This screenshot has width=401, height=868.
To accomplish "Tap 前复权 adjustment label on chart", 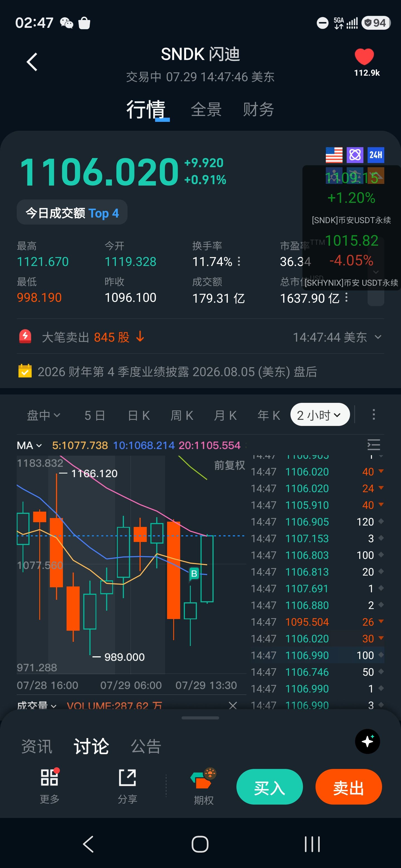I will [x=230, y=465].
